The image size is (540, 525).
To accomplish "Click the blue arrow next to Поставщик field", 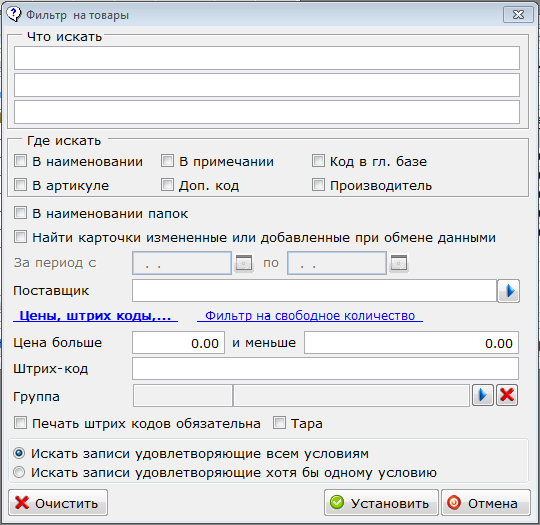I will point(509,291).
